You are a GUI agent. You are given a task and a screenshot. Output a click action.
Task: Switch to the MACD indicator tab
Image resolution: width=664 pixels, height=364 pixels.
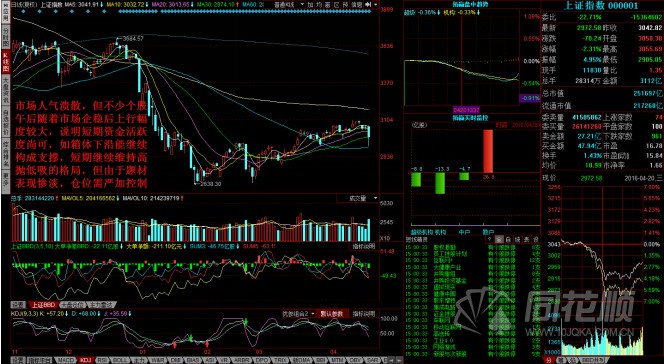[x=66, y=360]
